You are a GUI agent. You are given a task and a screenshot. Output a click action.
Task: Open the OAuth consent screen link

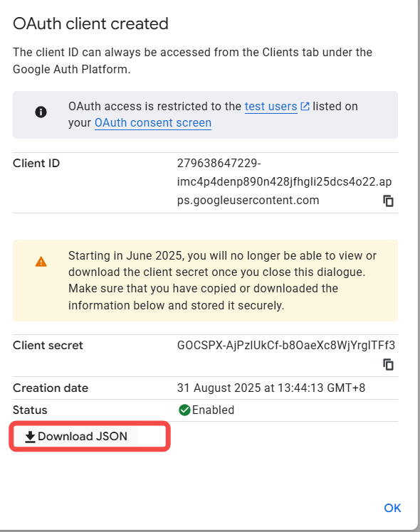click(153, 123)
